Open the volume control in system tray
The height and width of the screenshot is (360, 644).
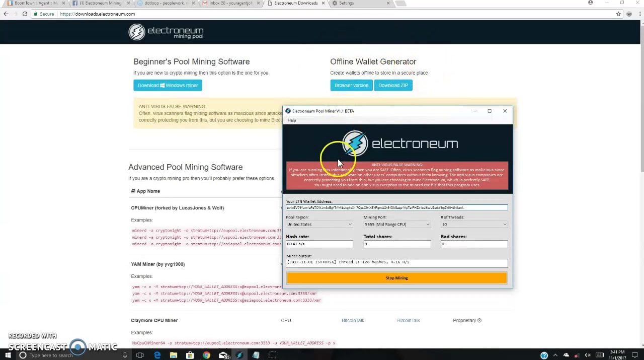587,355
